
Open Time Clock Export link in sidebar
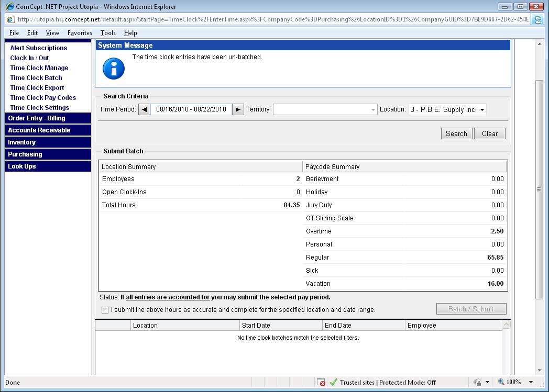click(37, 88)
